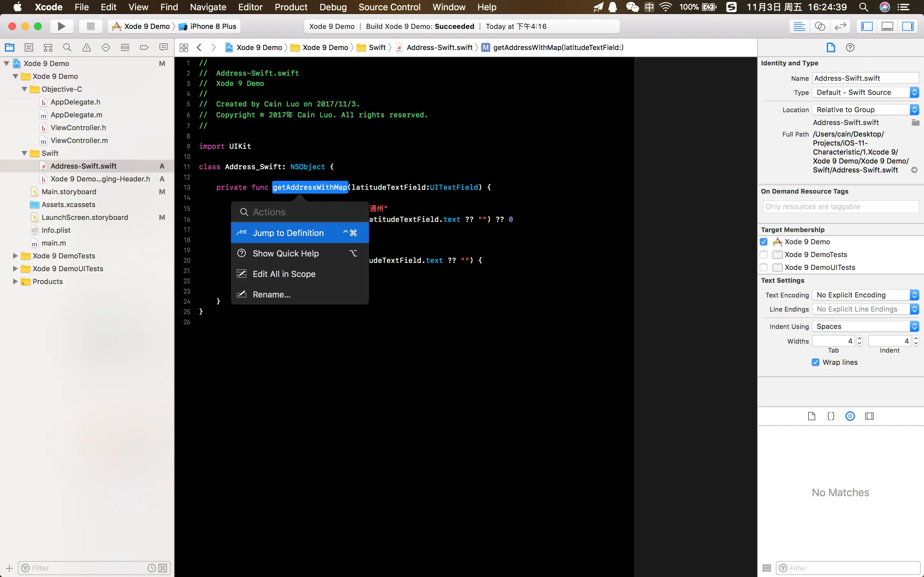Select Rename... from Actions popup
The image size is (924, 577).
click(271, 295)
